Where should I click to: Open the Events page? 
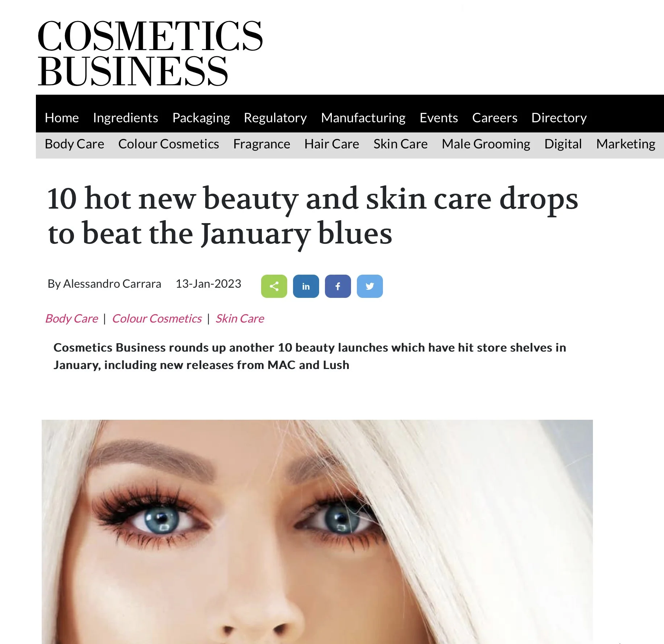pos(438,118)
